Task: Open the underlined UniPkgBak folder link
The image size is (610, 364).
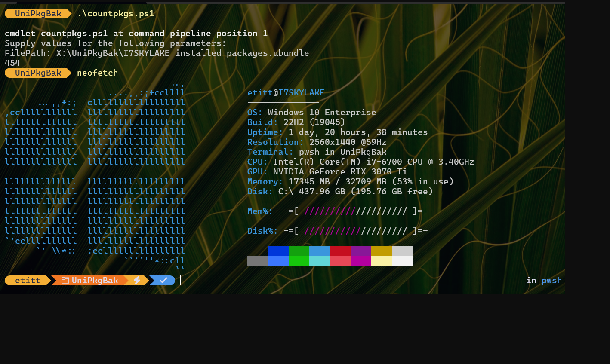Action: click(95, 281)
